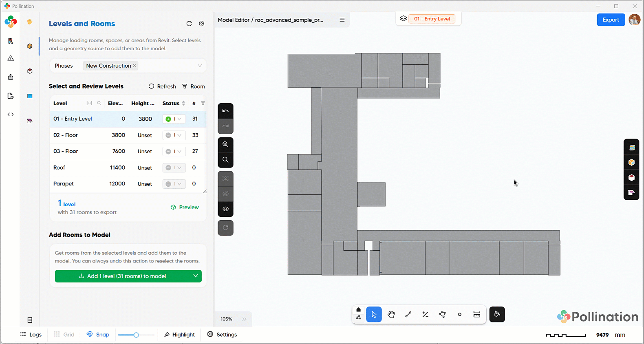The image size is (644, 344).
Task: Select the draw line tool
Action: click(x=408, y=314)
